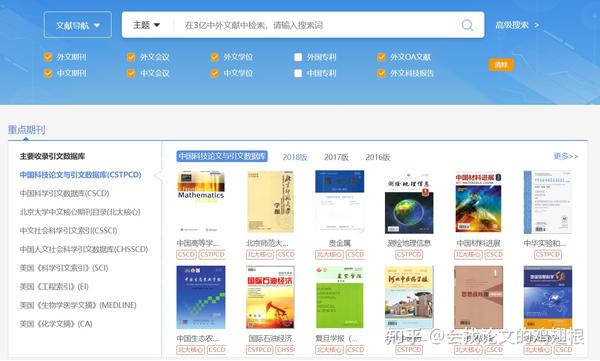
Task: Switch to the 2016版 tab
Action: click(x=378, y=157)
